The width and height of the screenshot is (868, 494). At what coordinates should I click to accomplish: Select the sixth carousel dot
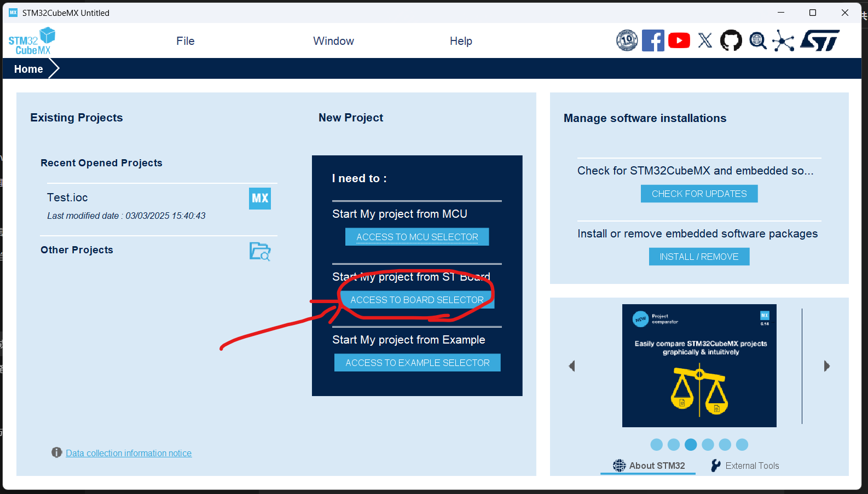coord(742,445)
